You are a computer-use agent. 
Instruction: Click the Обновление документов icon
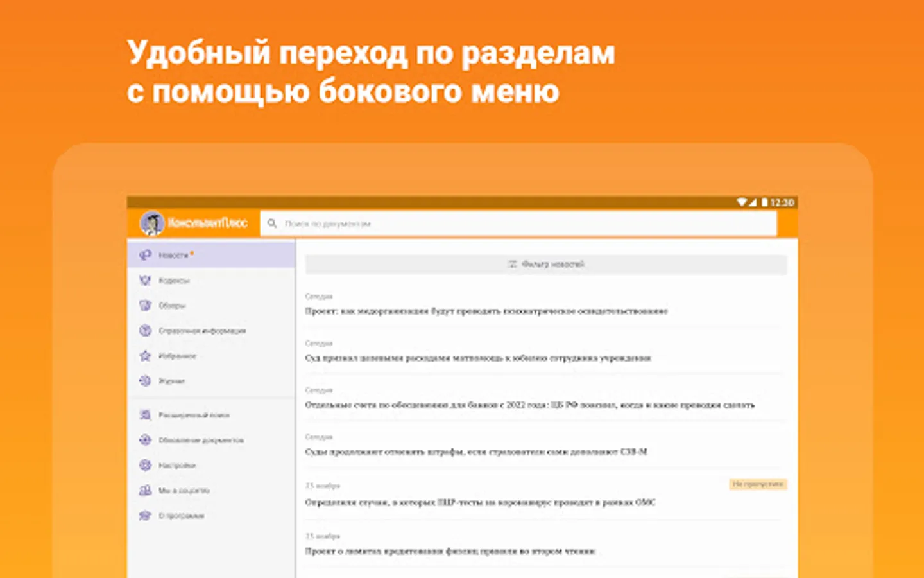(146, 440)
